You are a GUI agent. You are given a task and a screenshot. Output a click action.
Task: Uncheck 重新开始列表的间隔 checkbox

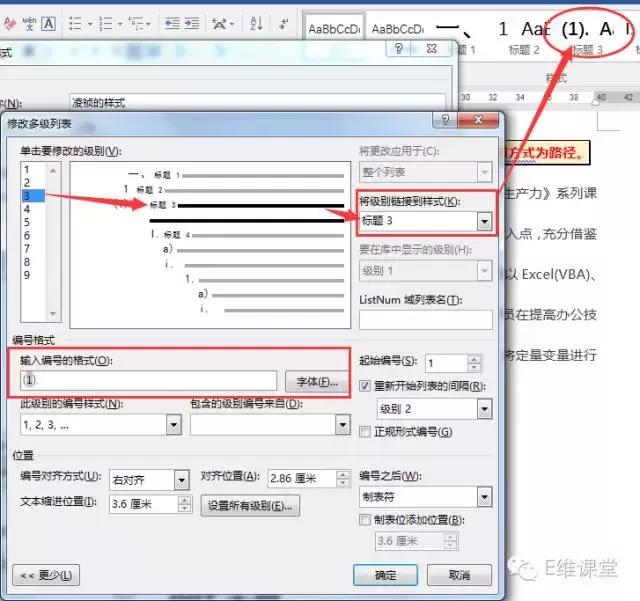click(365, 386)
